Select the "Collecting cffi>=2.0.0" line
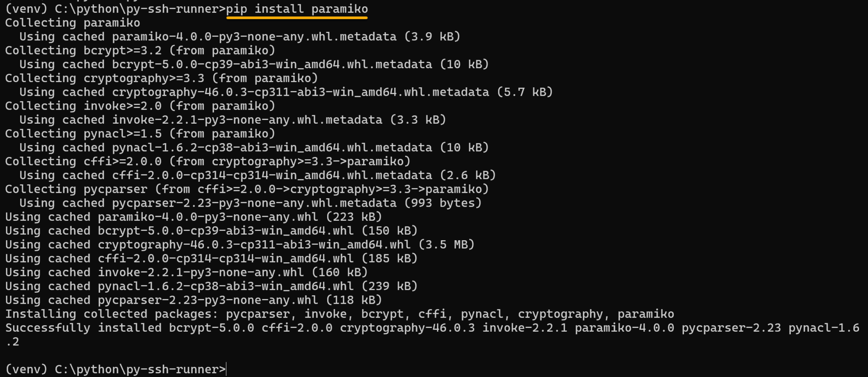 pyautogui.click(x=208, y=161)
